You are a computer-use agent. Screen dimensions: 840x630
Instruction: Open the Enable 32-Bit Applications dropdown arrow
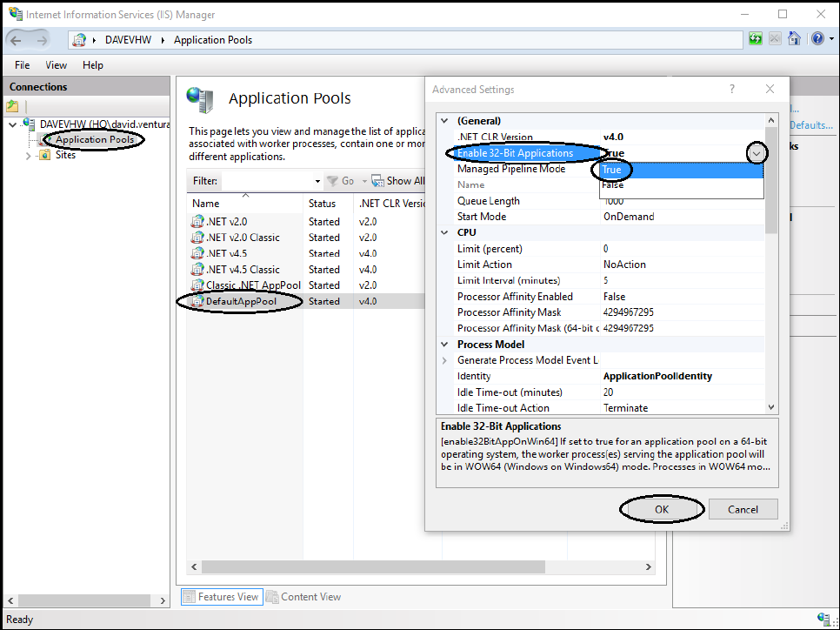pyautogui.click(x=757, y=153)
